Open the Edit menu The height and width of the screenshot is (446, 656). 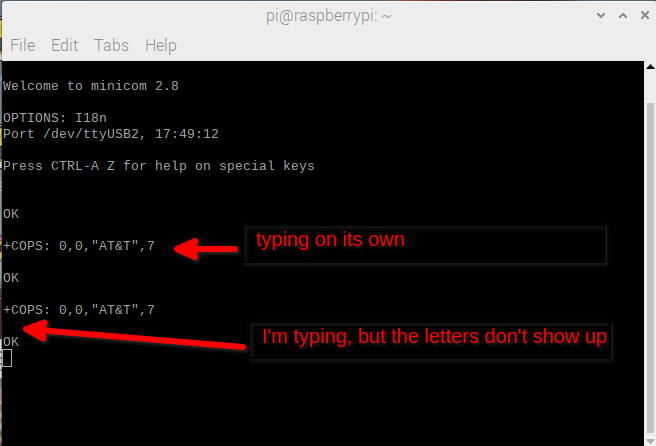pyautogui.click(x=64, y=45)
